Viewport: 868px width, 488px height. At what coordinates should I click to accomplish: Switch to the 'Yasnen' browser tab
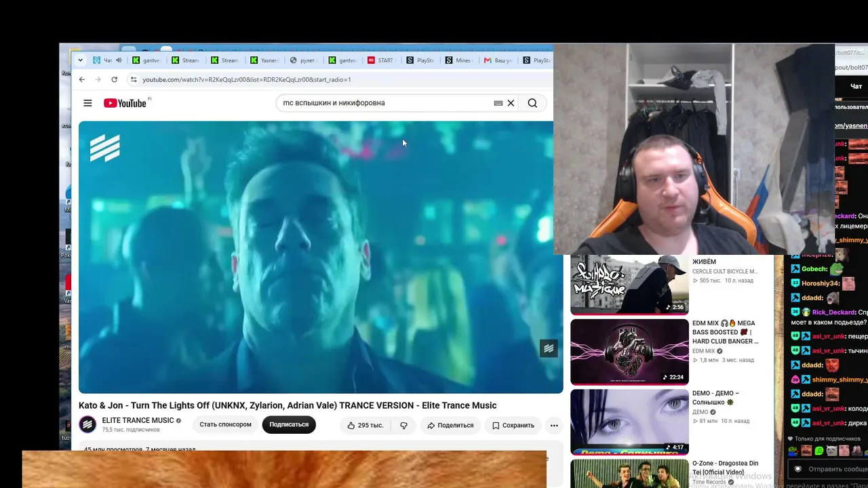click(x=263, y=60)
